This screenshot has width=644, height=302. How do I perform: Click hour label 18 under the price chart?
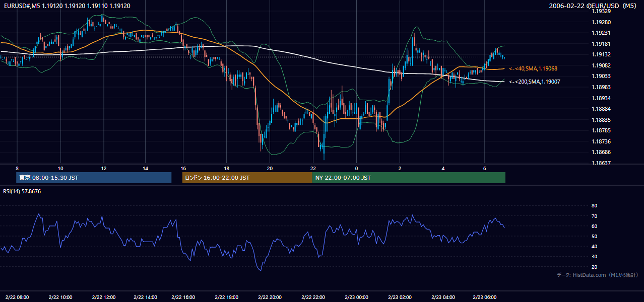pos(227,168)
